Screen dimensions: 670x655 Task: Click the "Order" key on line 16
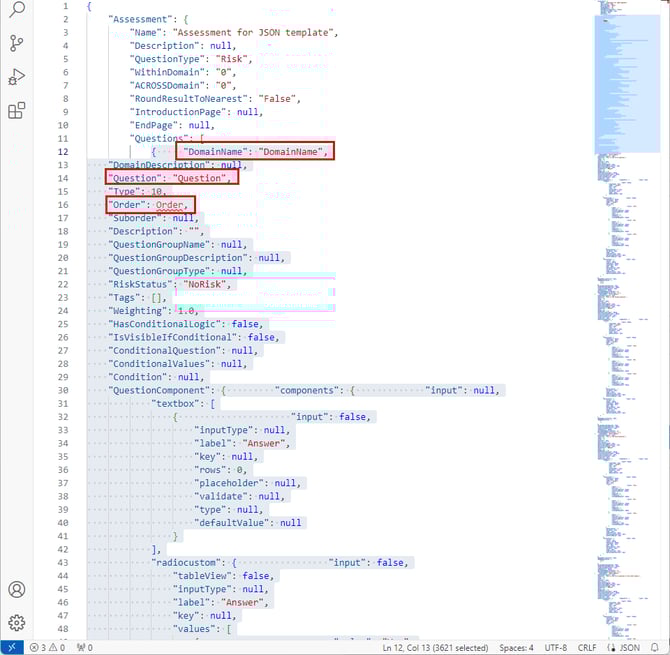click(130, 204)
